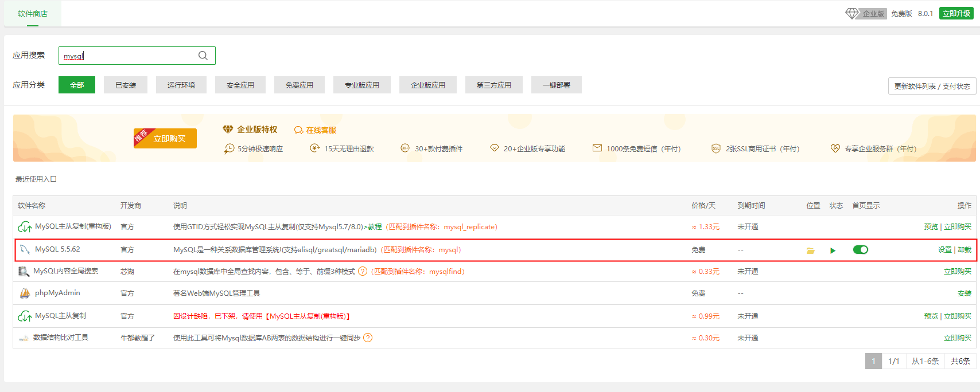This screenshot has width=980, height=392.
Task: Open the MySQL 5.5.62 folder location icon
Action: [x=811, y=250]
